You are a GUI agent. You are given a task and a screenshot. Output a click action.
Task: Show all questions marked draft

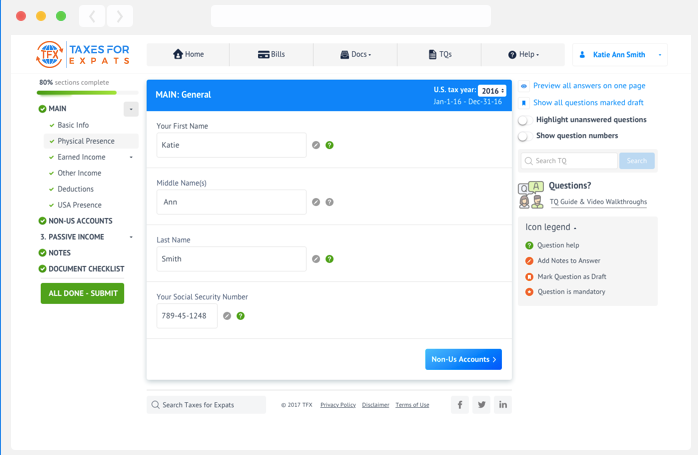588,103
